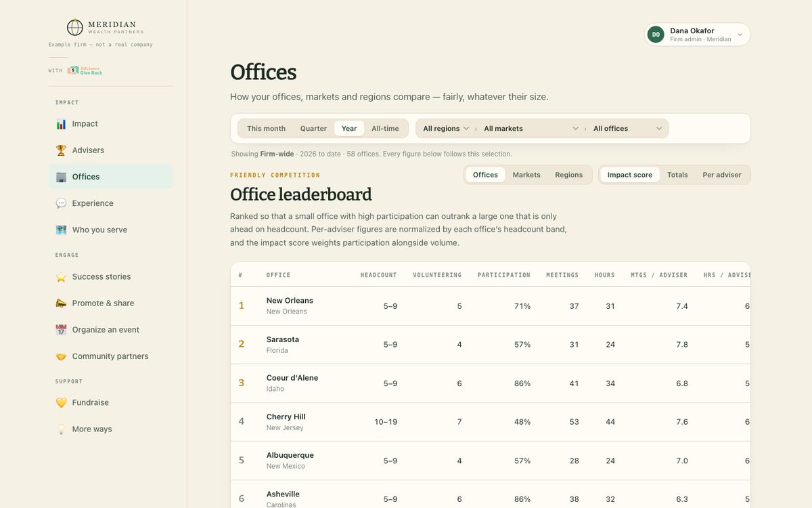This screenshot has height=508, width=812.
Task: Sort by the Headcount column header
Action: tap(378, 275)
